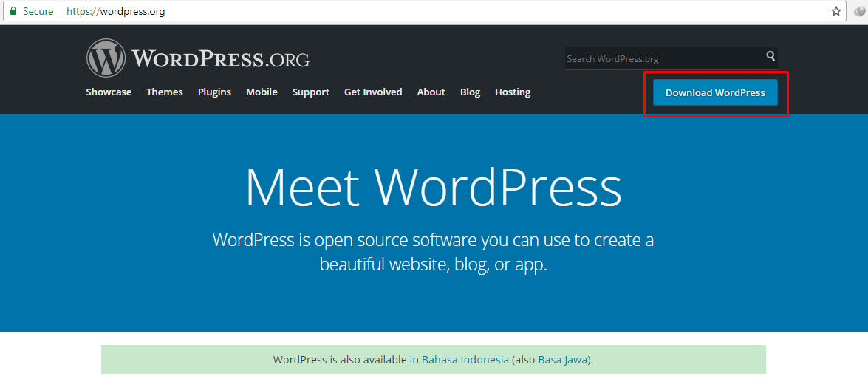The width and height of the screenshot is (868, 379).
Task: Select the Mobile nav item
Action: pos(262,92)
